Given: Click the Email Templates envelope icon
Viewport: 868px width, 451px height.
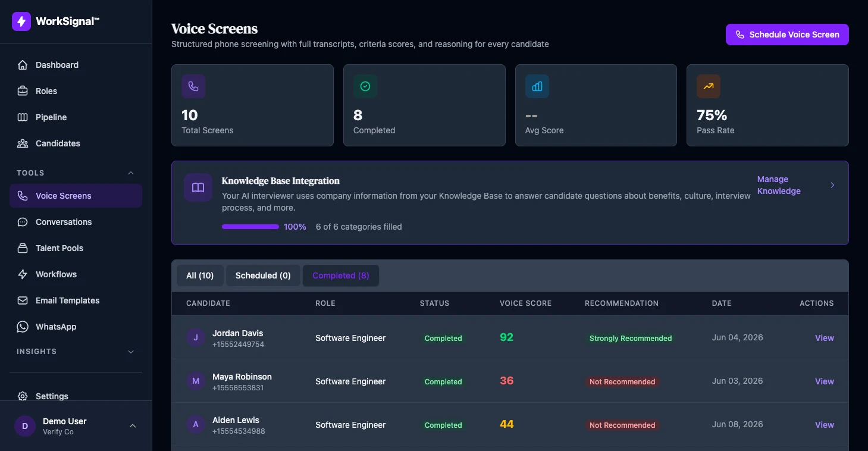Looking at the screenshot, I should coord(23,300).
